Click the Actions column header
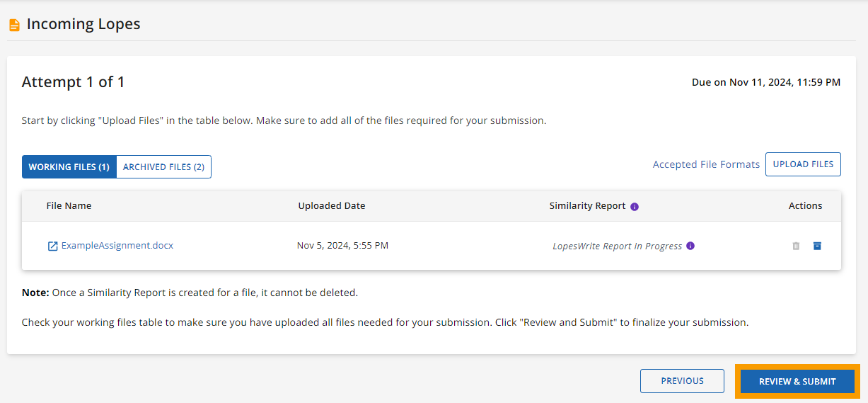The width and height of the screenshot is (868, 403). click(x=805, y=206)
